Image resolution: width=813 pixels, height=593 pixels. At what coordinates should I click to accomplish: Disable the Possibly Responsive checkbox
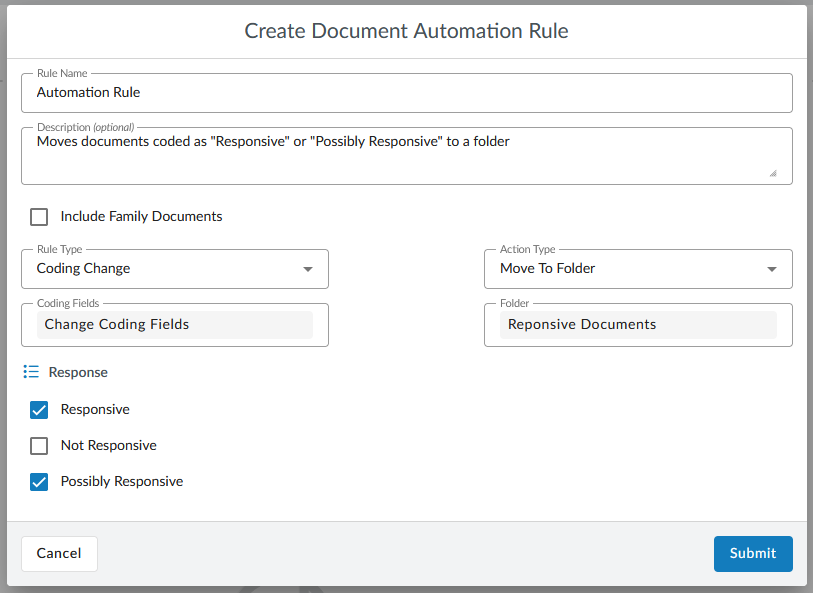39,482
